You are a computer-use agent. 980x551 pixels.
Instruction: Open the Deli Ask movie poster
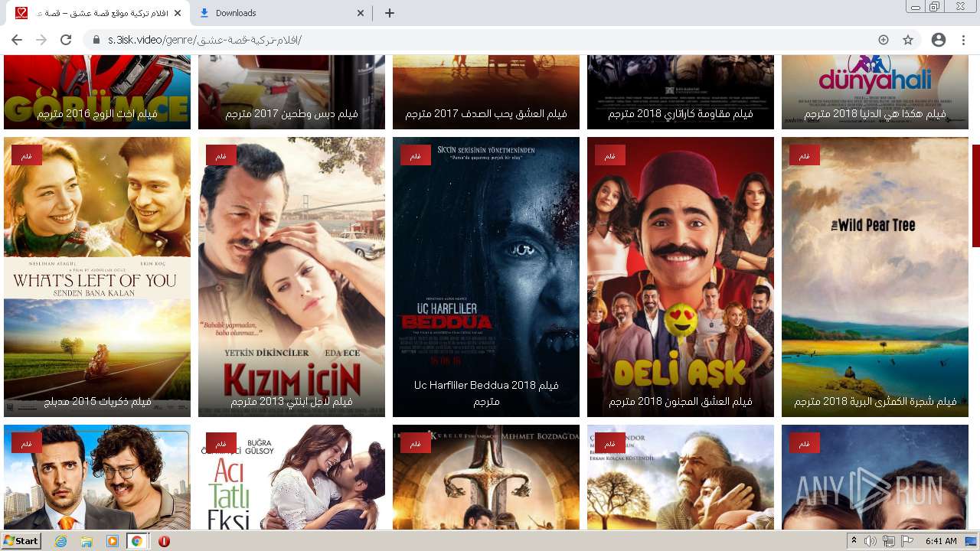coord(681,277)
